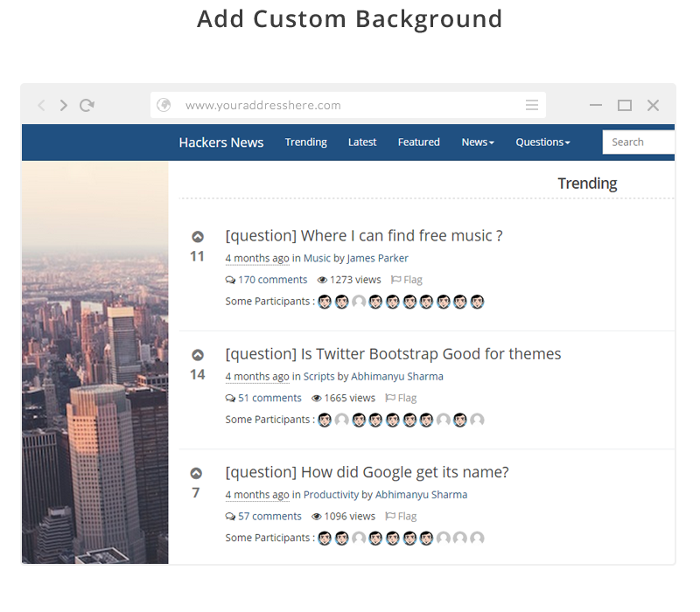The height and width of the screenshot is (612, 700).
Task: Upvote the Twitter Bootstrap question
Action: [198, 355]
